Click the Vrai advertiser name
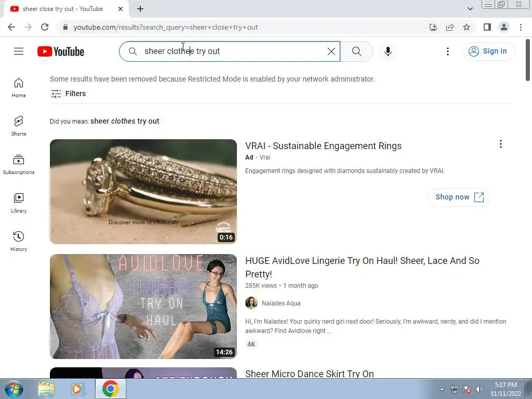Image resolution: width=532 pixels, height=399 pixels. coord(265,157)
